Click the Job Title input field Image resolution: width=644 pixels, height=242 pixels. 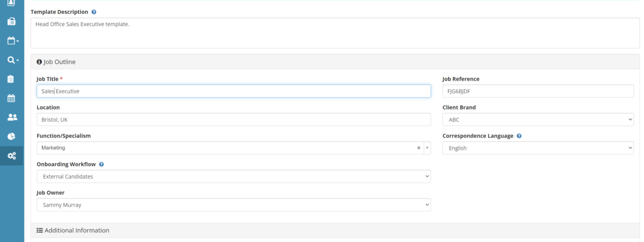(x=233, y=91)
